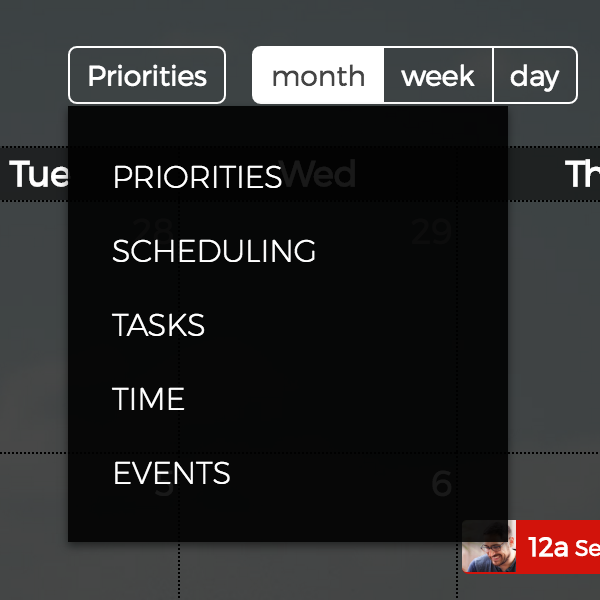Select PRIORITIES from the dropdown menu

tap(197, 177)
